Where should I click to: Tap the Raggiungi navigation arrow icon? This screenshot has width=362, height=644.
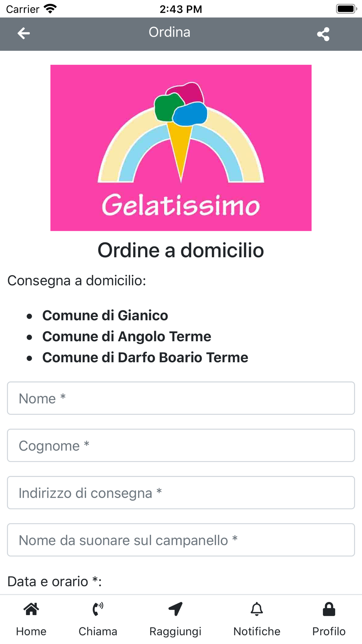[176, 609]
